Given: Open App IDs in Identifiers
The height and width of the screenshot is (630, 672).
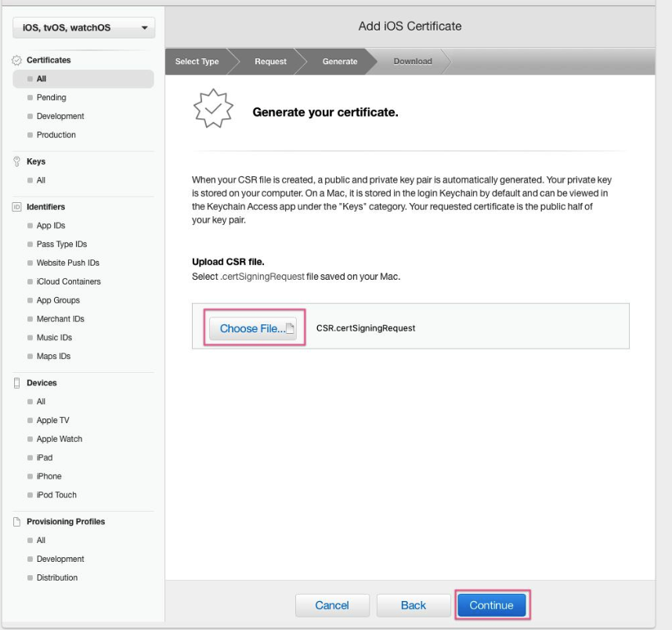Looking at the screenshot, I should point(51,226).
